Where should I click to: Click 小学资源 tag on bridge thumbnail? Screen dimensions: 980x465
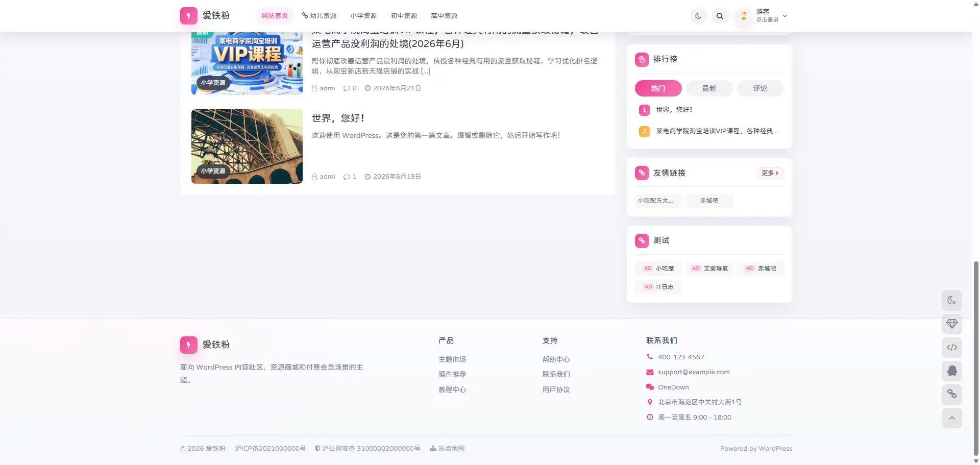(x=213, y=171)
